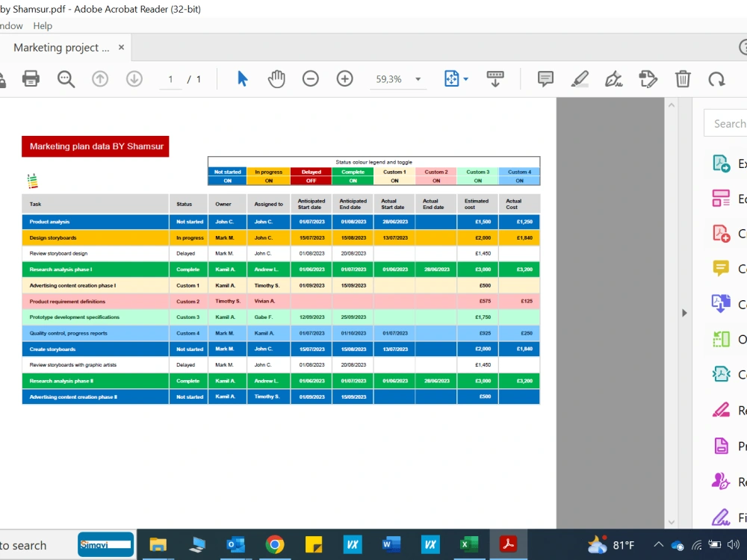Screen dimensions: 747x560
Task: Toggle the Complete status legend switch
Action: pos(351,179)
